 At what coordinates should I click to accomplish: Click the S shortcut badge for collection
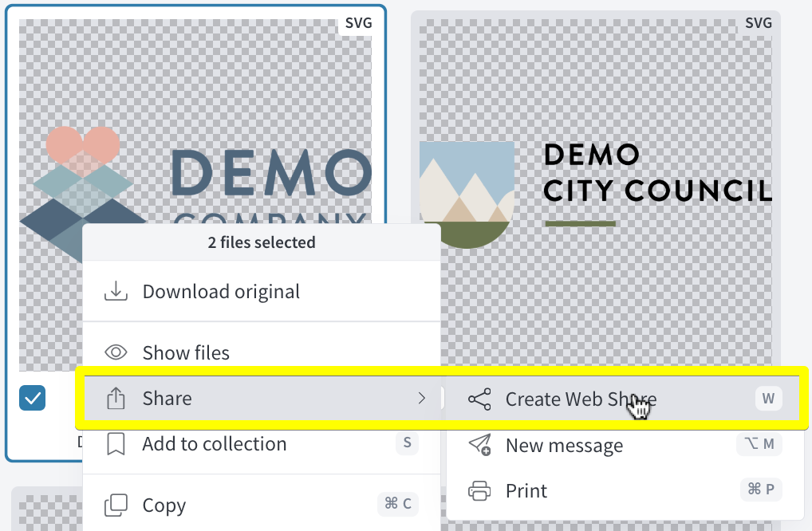pyautogui.click(x=407, y=442)
